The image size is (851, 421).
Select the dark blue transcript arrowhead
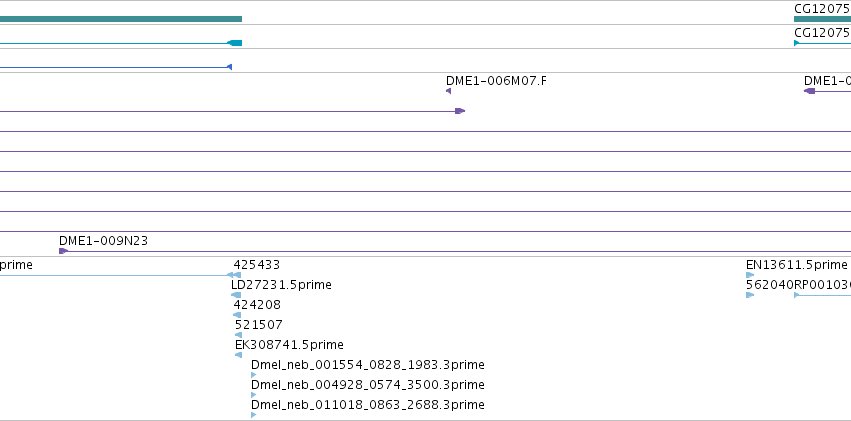pos(230,67)
